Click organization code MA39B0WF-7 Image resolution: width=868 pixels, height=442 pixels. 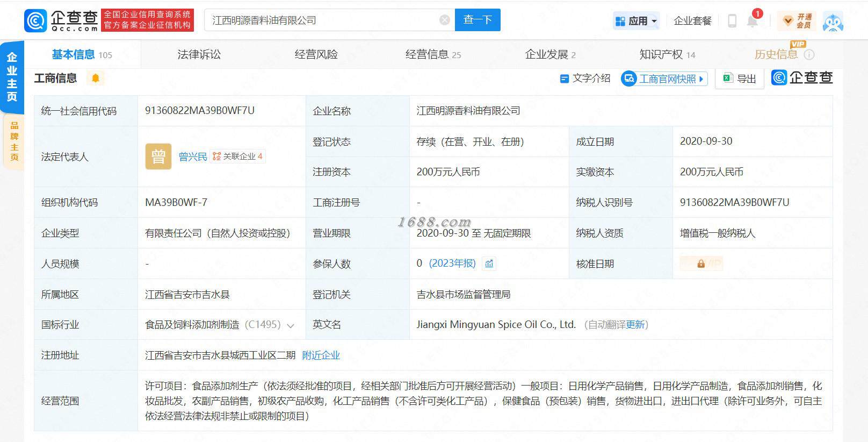pyautogui.click(x=176, y=203)
